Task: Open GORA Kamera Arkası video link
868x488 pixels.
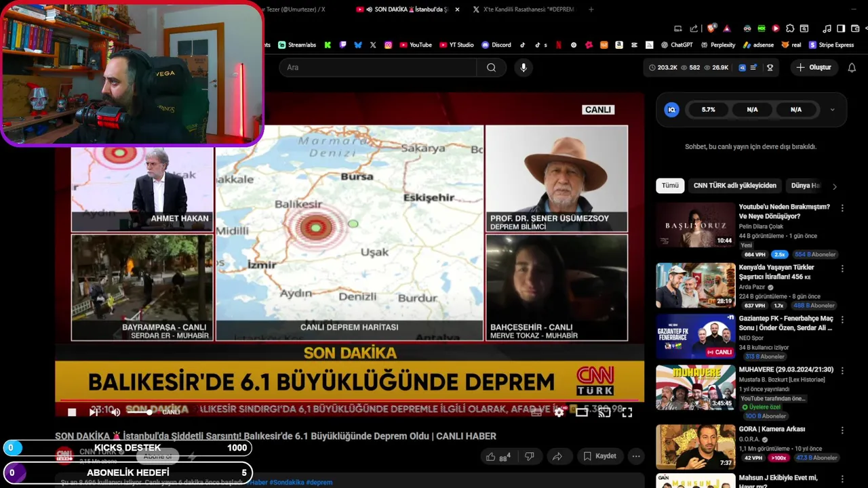Action: pyautogui.click(x=772, y=429)
